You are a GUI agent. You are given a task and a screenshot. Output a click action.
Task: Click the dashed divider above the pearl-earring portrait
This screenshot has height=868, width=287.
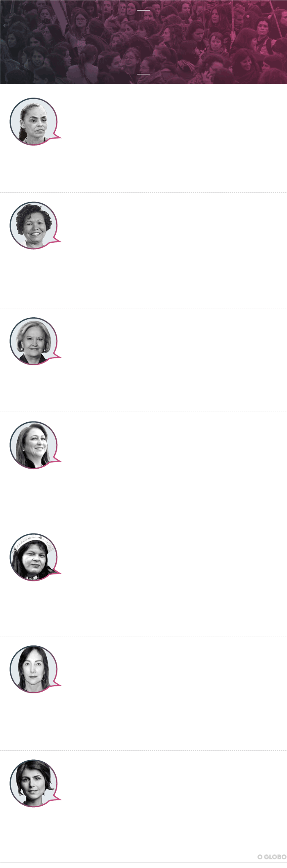pos(143,308)
